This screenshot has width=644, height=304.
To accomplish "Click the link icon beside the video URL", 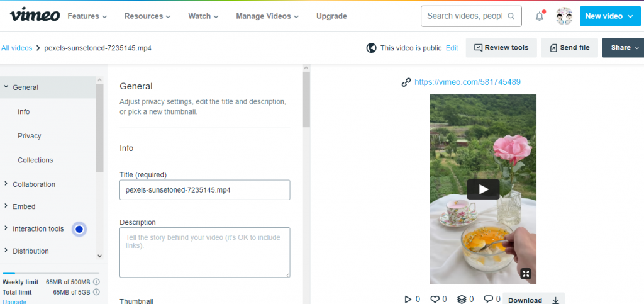I will (406, 82).
